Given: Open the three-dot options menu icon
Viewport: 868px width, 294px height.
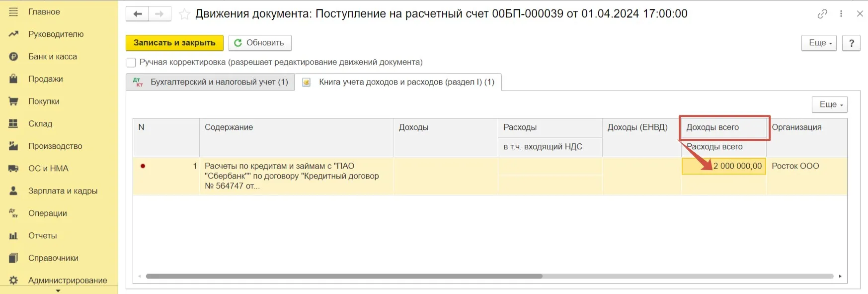Looking at the screenshot, I should pyautogui.click(x=841, y=14).
